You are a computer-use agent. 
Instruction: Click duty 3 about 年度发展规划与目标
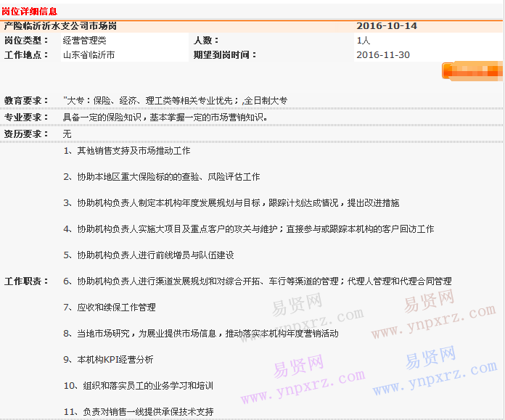click(231, 203)
